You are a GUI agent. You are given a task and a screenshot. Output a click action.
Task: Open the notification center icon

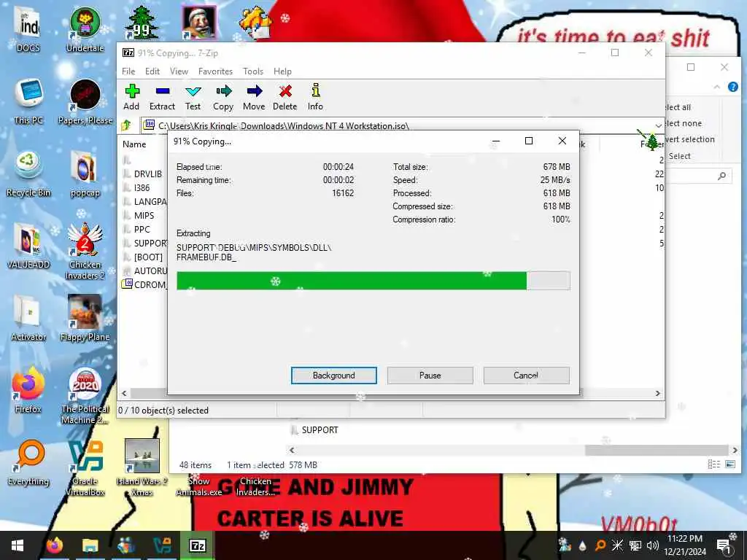pyautogui.click(x=724, y=545)
